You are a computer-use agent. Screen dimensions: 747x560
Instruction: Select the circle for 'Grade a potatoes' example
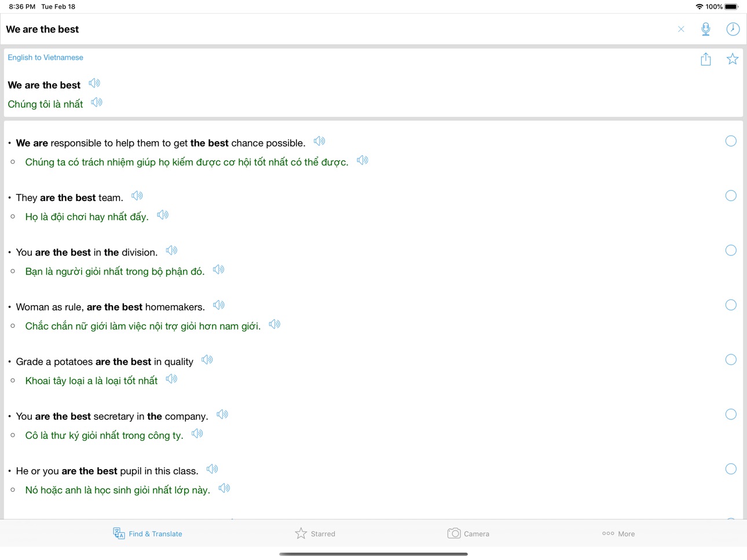731,360
